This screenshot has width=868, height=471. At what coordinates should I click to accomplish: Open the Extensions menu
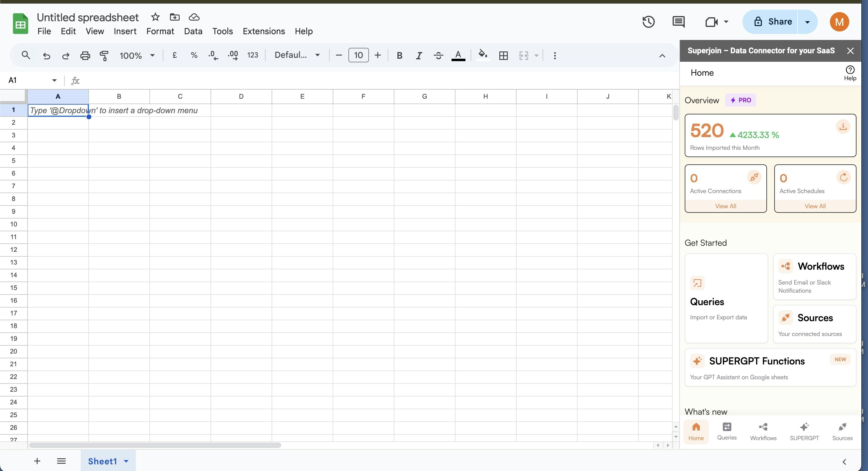click(263, 31)
